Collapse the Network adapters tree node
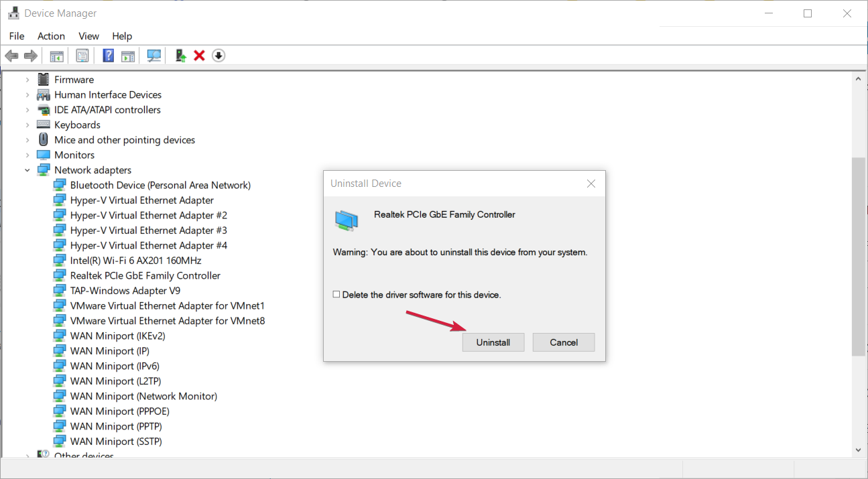 pos(27,170)
